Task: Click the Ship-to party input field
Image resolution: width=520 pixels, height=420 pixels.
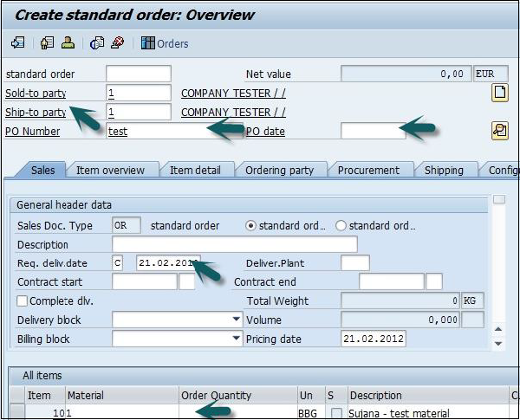Action: click(x=139, y=112)
